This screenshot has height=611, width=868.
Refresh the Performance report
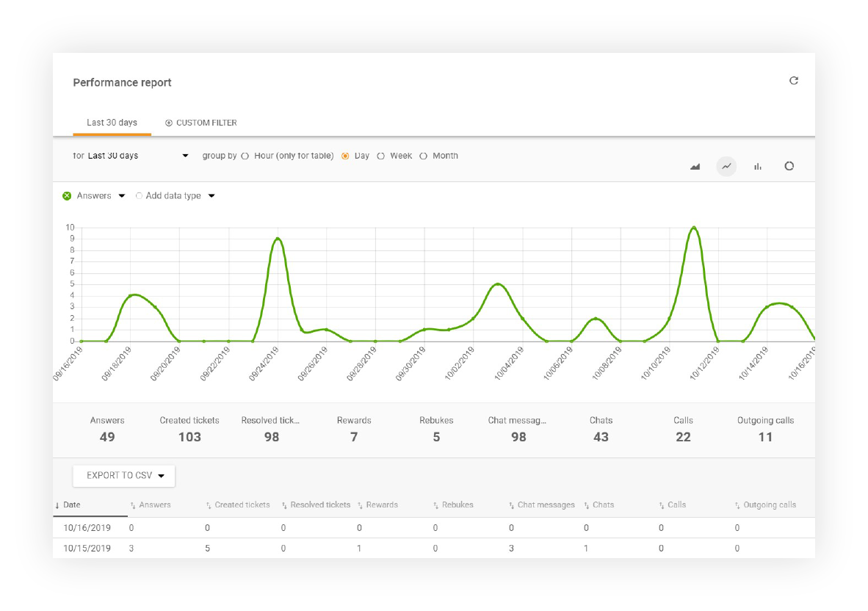coord(794,81)
